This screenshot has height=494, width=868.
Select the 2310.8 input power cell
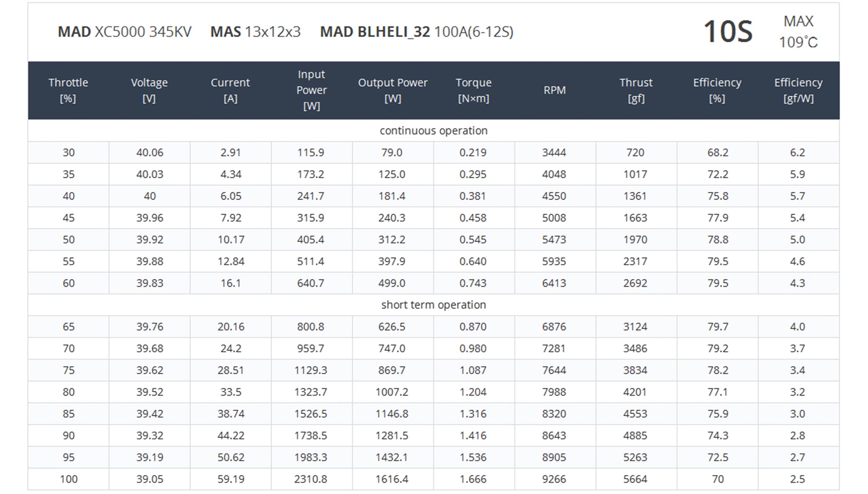[x=310, y=479]
